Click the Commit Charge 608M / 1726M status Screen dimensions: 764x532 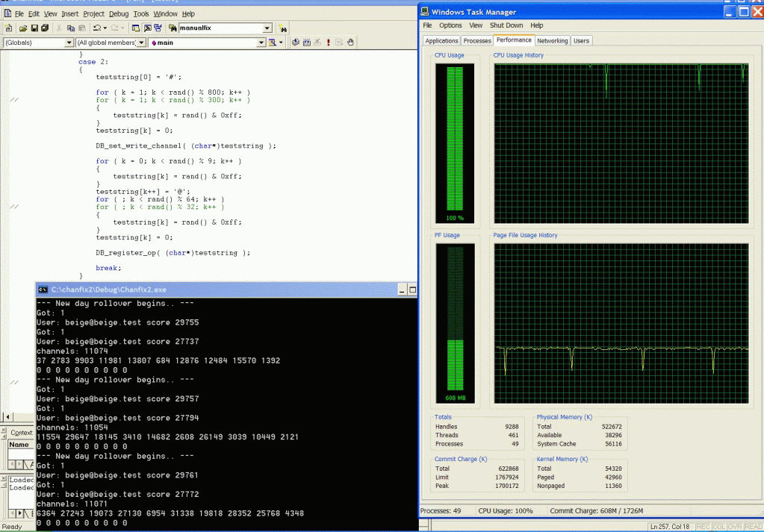(x=597, y=511)
